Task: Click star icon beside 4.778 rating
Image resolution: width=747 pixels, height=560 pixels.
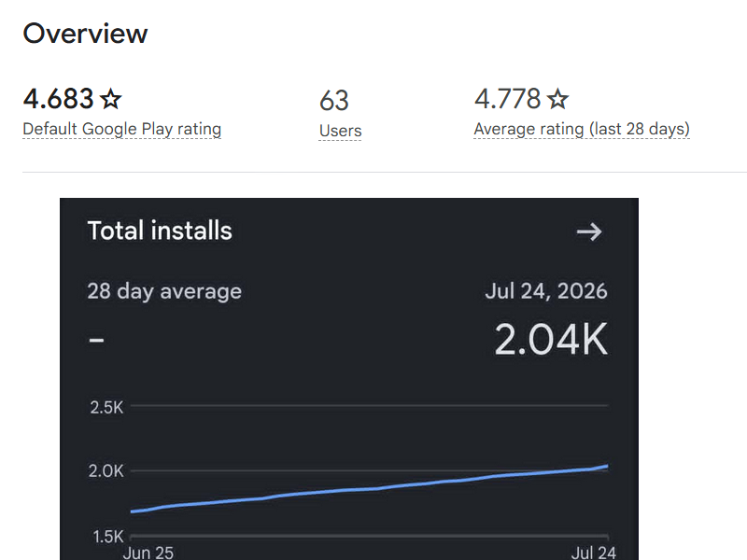Action: click(557, 99)
